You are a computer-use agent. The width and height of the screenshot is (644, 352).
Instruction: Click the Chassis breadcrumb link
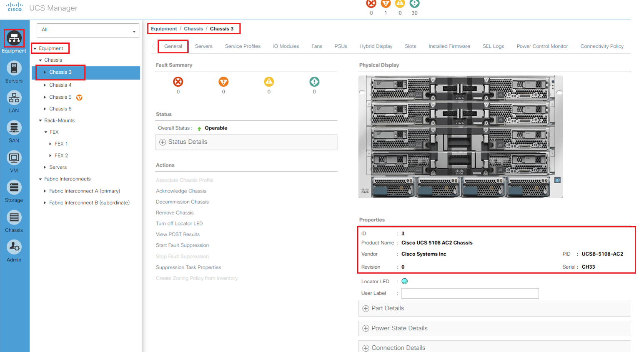(x=193, y=29)
